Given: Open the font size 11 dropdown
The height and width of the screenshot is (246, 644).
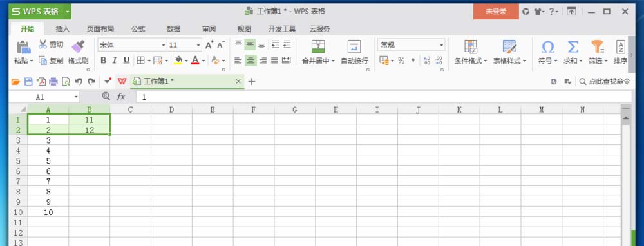Looking at the screenshot, I should (x=198, y=45).
